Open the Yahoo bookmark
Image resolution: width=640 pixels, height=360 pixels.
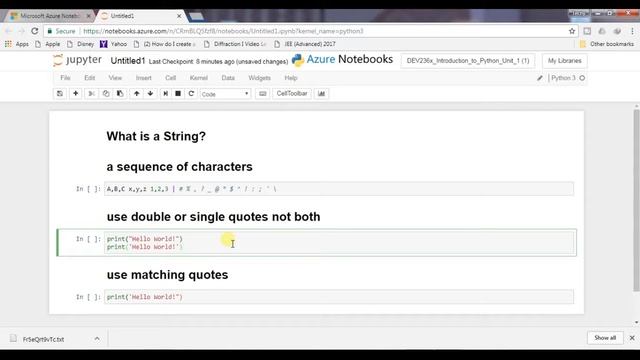click(114, 44)
